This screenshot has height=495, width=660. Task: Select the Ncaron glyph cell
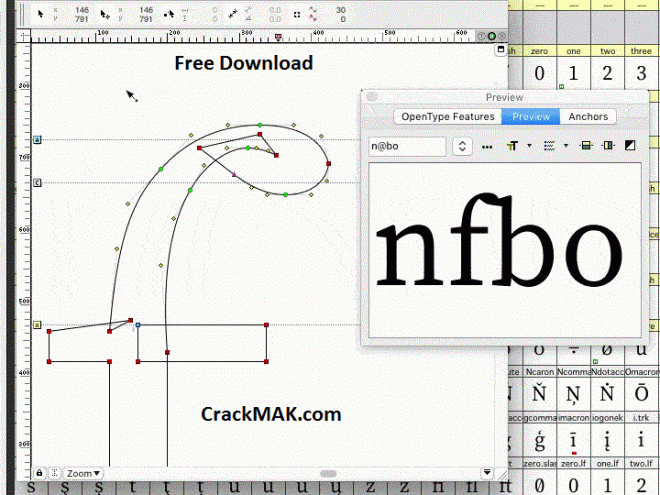click(x=539, y=389)
